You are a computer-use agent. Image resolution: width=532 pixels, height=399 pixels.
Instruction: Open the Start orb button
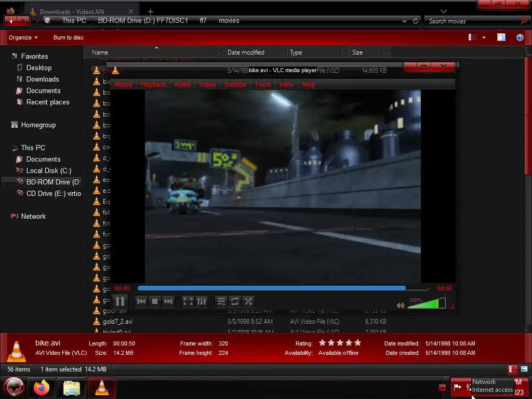point(14,387)
